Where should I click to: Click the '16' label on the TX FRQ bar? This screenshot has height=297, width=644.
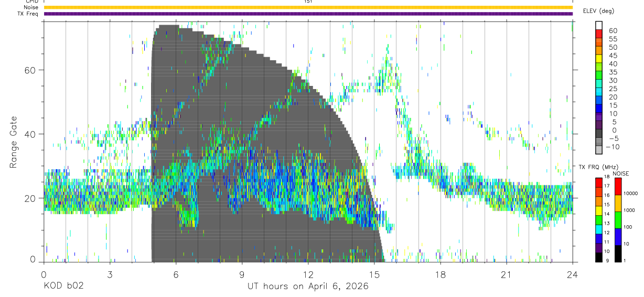tap(607, 195)
